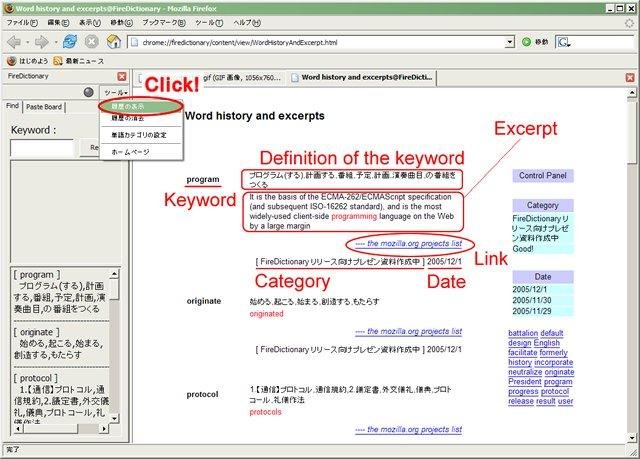Click the result word link
640x459 pixels.
(546, 401)
